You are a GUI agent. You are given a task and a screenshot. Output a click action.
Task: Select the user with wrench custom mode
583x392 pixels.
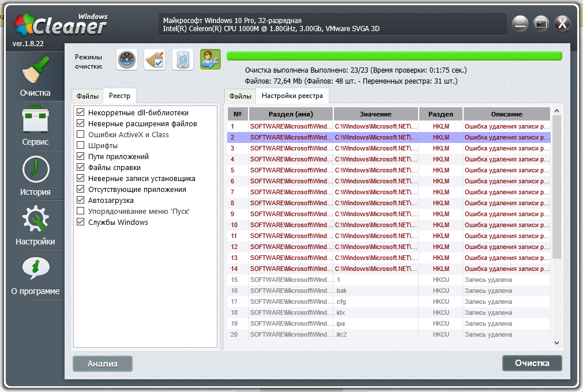point(210,59)
